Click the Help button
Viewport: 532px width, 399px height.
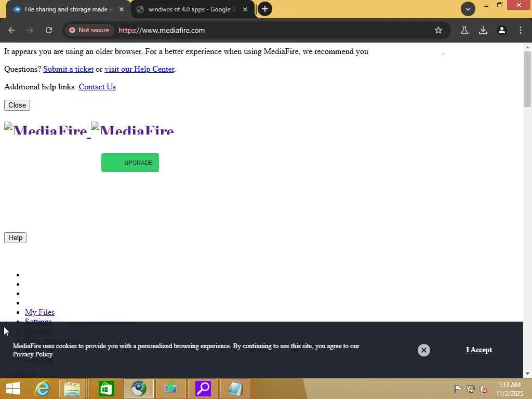click(15, 237)
